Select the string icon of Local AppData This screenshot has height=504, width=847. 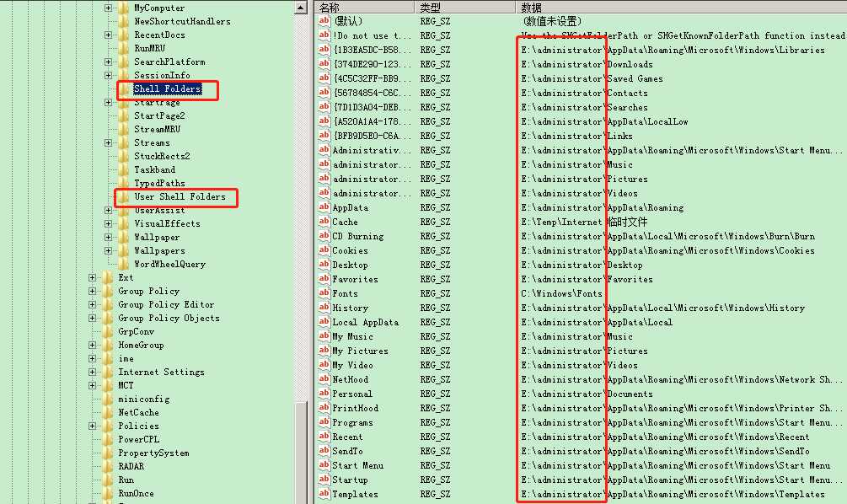click(324, 322)
